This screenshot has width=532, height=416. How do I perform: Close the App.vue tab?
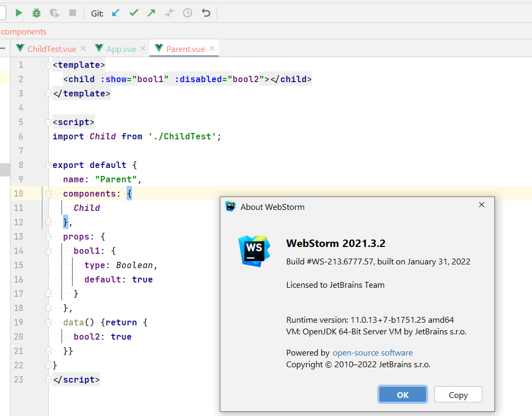point(143,49)
